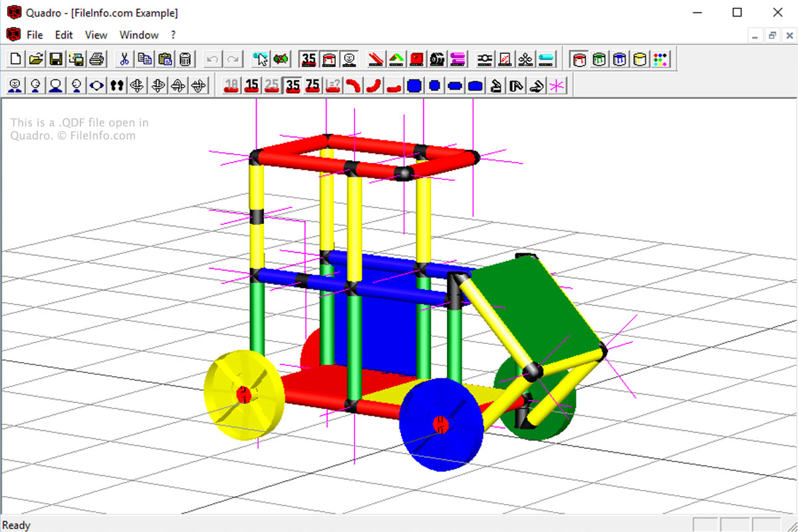This screenshot has height=532, width=798.
Task: Open the Edit menu
Action: coord(64,35)
